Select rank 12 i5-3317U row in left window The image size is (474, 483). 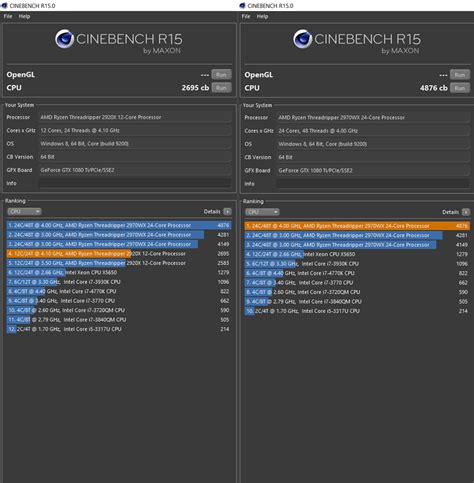[x=119, y=329]
